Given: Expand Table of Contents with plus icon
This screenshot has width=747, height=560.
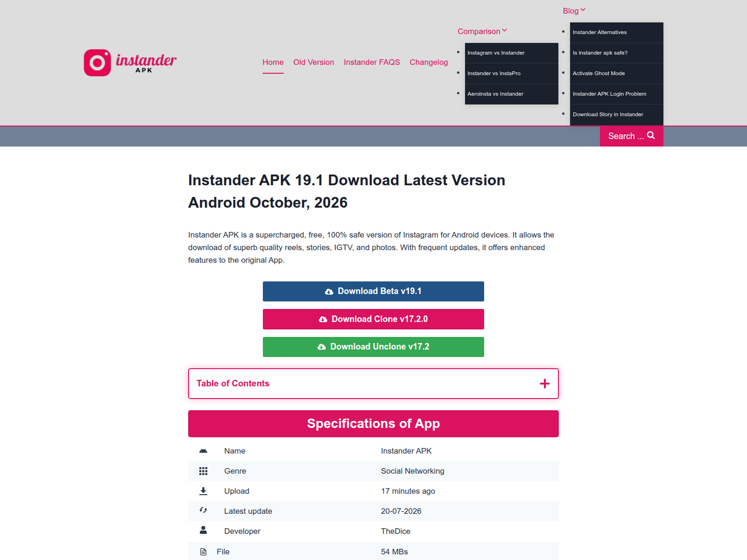Looking at the screenshot, I should click(x=544, y=384).
